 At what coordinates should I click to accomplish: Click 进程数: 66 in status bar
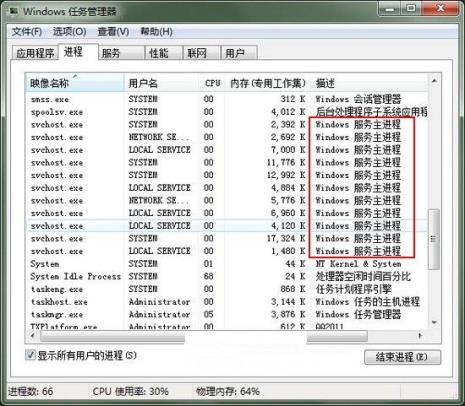[x=30, y=391]
